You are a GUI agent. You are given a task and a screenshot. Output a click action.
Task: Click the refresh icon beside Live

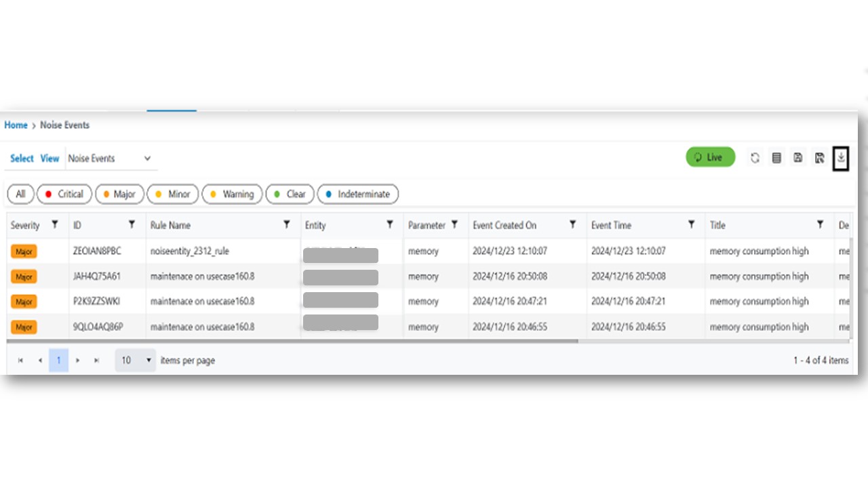click(x=755, y=158)
